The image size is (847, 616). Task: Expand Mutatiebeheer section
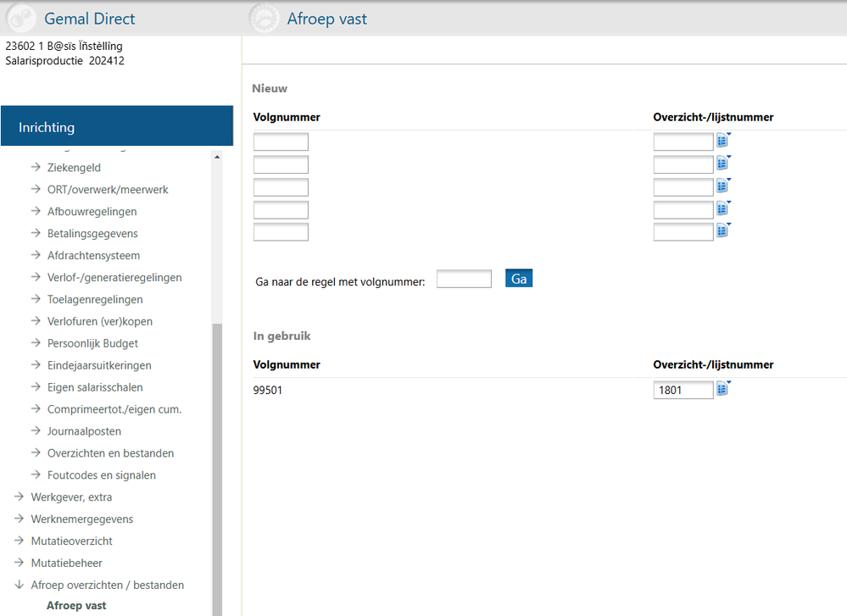(66, 563)
